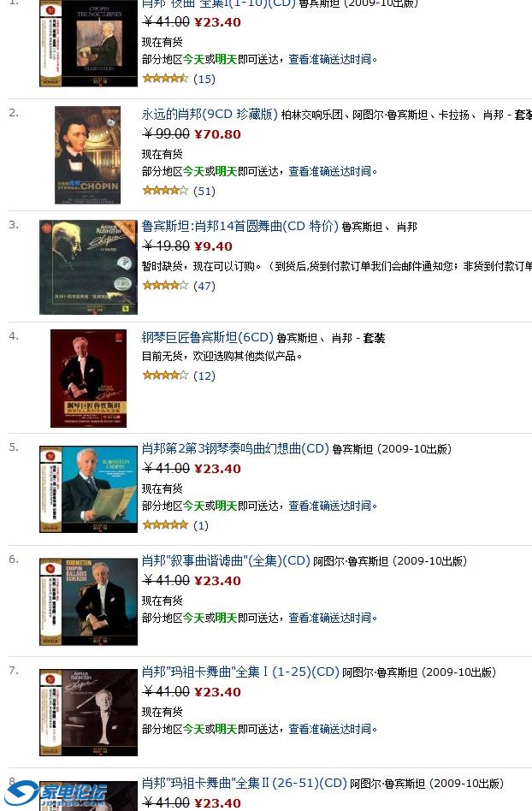Click the Chopin Nocturnes album cover thumbnail
This screenshot has width=532, height=811.
coord(88,44)
